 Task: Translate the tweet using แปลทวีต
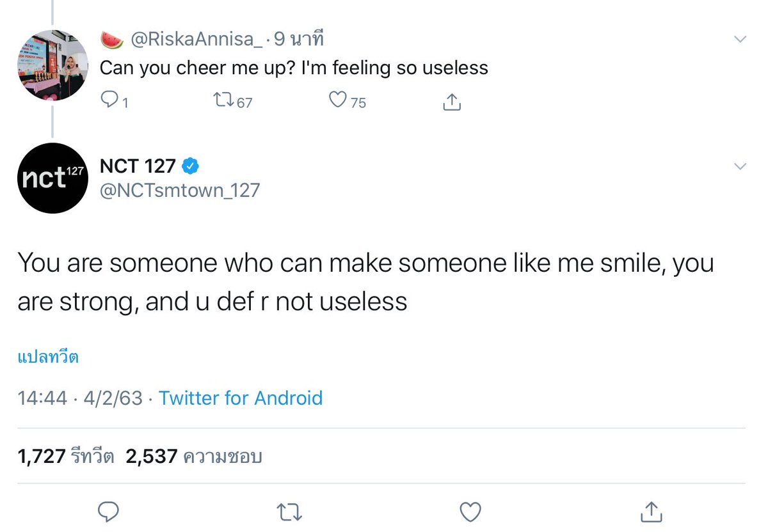coord(48,357)
